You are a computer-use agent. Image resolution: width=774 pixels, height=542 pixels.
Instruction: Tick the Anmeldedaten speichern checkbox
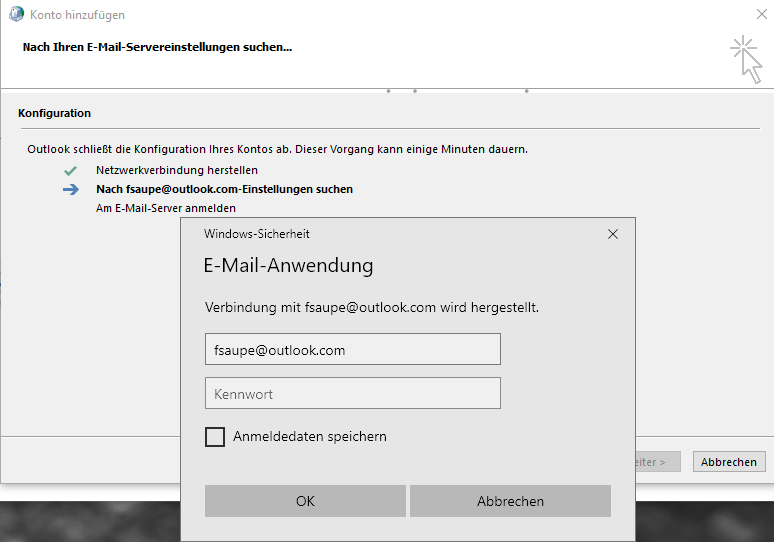215,437
